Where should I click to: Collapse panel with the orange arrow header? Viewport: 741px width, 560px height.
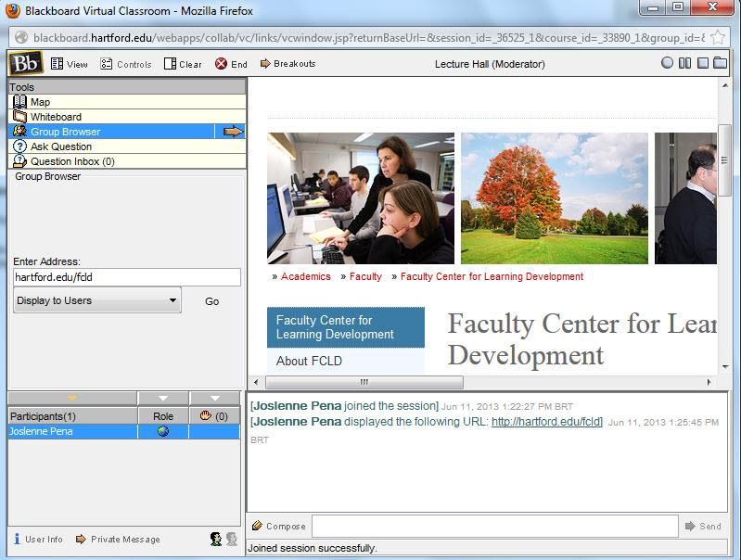pos(72,398)
